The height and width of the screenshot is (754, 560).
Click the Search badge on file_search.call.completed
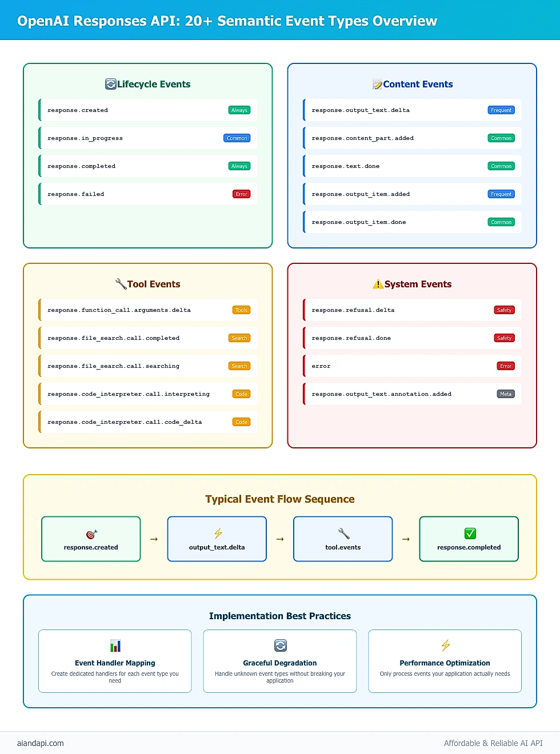239,338
